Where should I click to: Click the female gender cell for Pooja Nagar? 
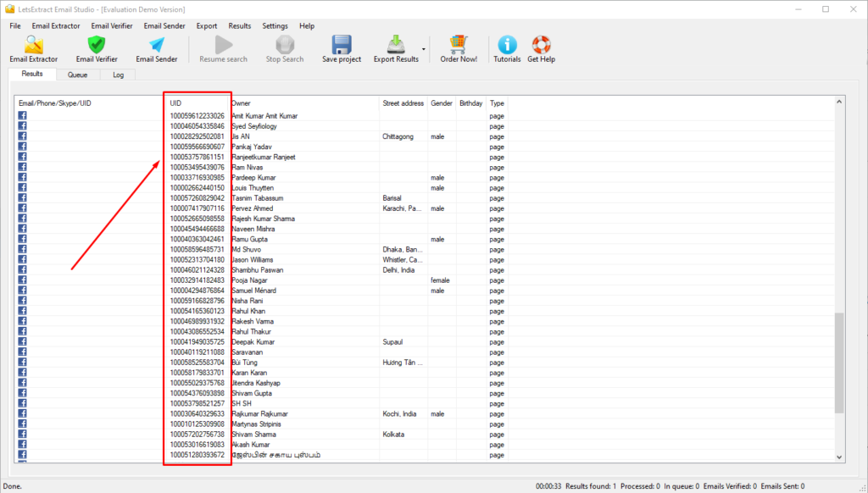[x=440, y=280]
